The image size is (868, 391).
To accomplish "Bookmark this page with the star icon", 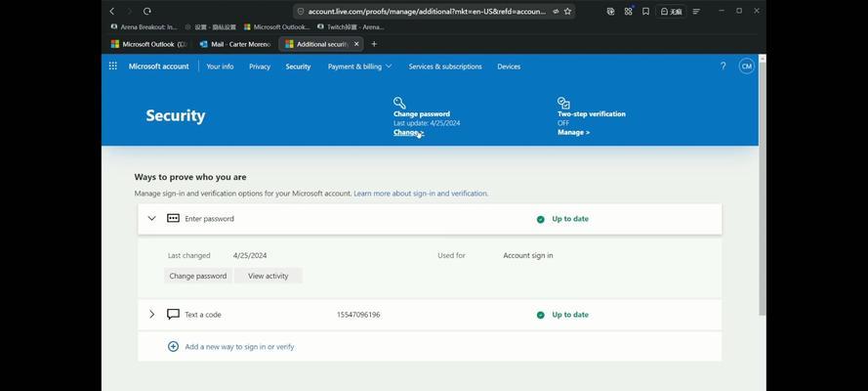I will coord(567,11).
